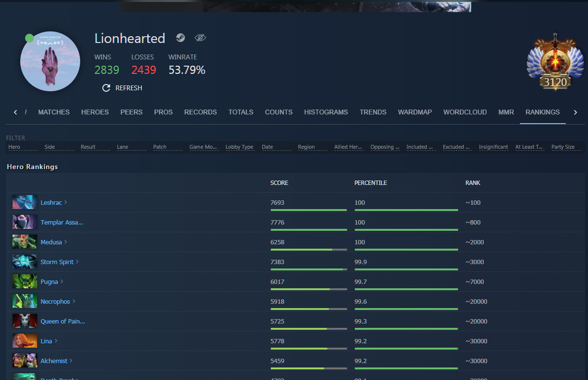588x380 pixels.
Task: Open the Opposing Heroes filter field
Action: click(385, 147)
